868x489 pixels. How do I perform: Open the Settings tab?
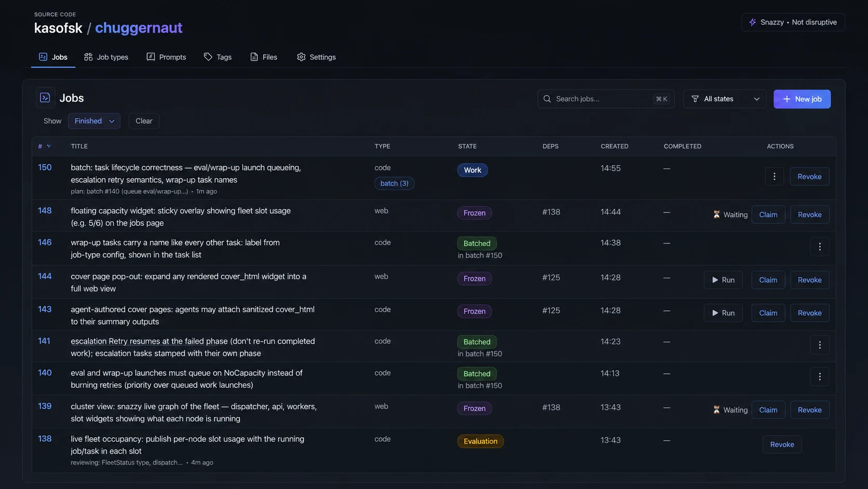coord(316,57)
